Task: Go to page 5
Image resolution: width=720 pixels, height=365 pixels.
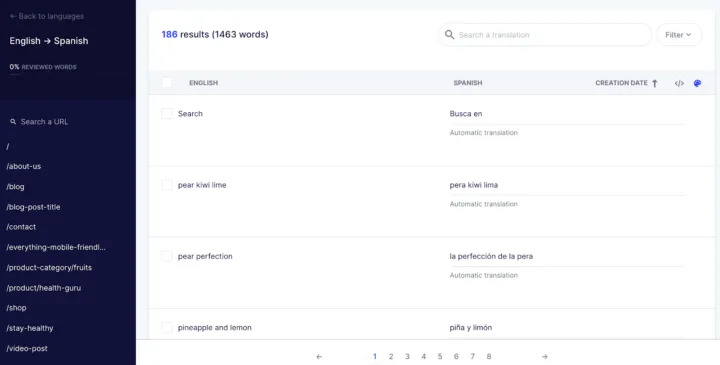Action: [x=440, y=356]
